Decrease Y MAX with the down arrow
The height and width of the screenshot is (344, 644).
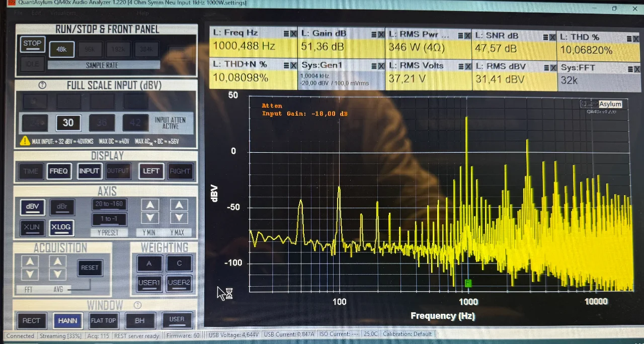[179, 217]
